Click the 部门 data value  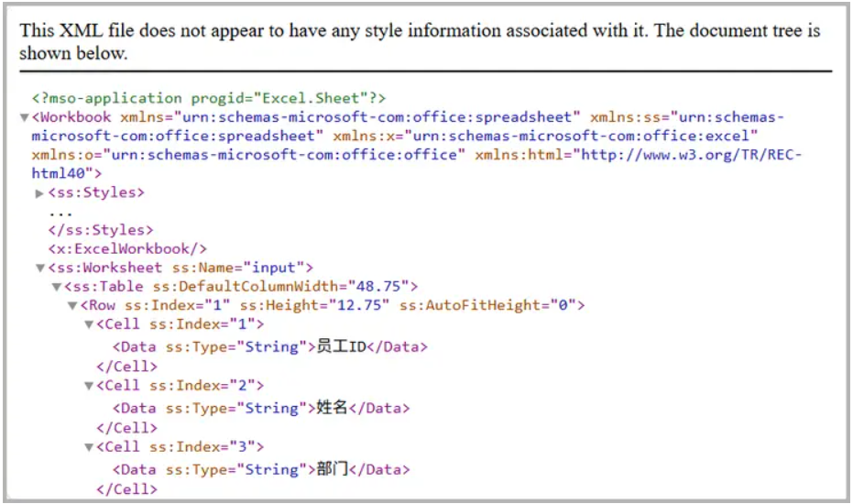(x=332, y=470)
